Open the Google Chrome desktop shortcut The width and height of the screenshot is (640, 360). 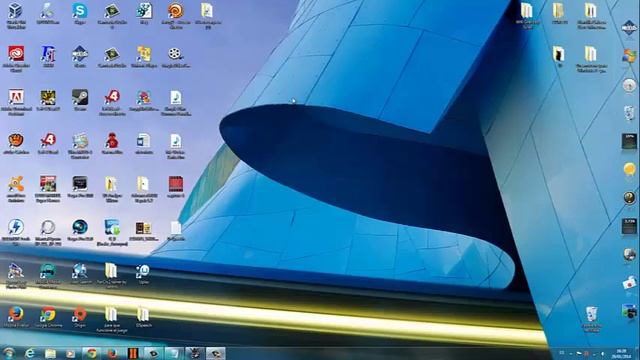pyautogui.click(x=48, y=317)
